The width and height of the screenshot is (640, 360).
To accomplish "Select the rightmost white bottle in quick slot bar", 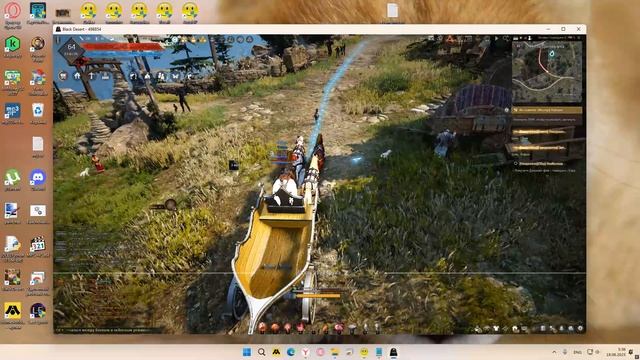I will [378, 327].
